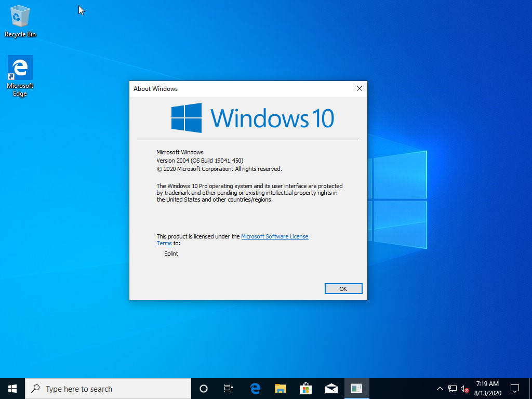The image size is (532, 399).
Task: Close the About Windows dialog
Action: [360, 88]
